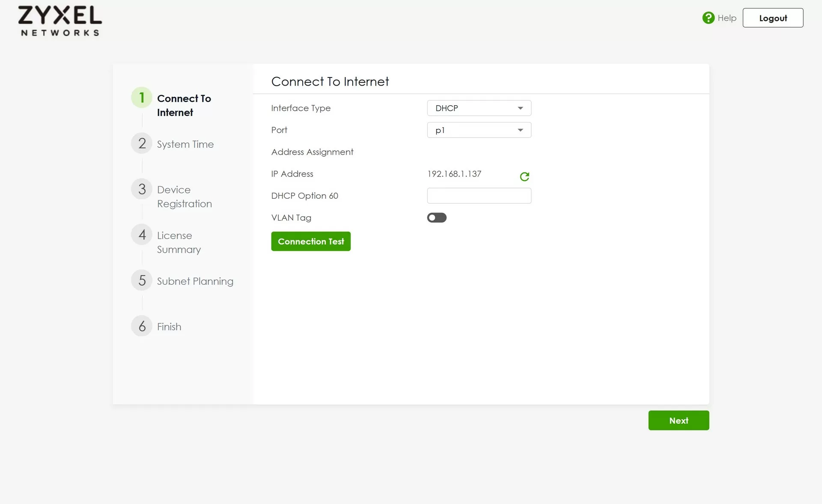Select Device Registration step label
Screen dimensions: 822x504
[x=184, y=197]
